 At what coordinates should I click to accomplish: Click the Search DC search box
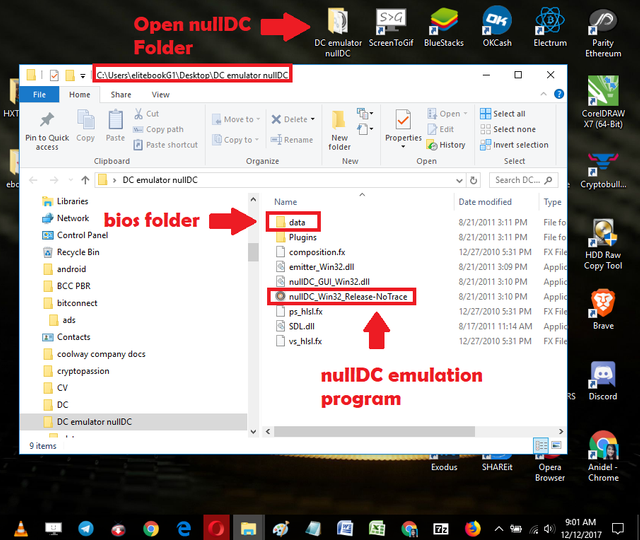(x=524, y=180)
